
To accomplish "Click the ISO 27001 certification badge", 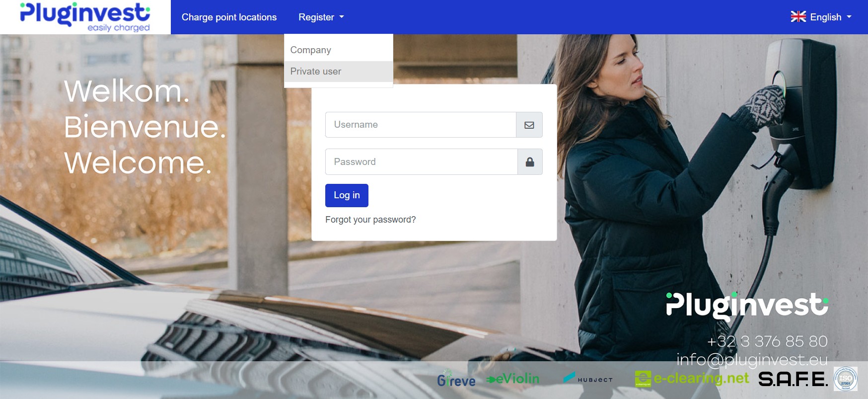I will pos(845,379).
